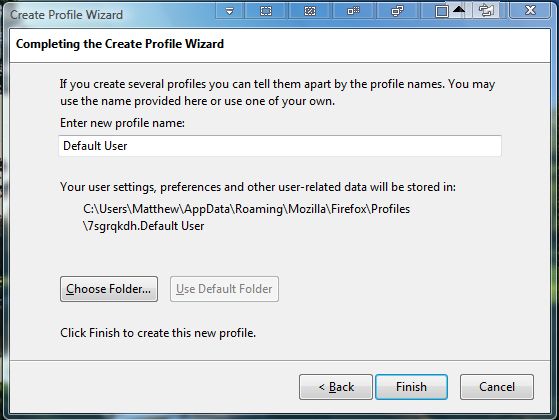The width and height of the screenshot is (559, 420).
Task: Click the overlapping monitors title bar icon
Action: point(397,11)
